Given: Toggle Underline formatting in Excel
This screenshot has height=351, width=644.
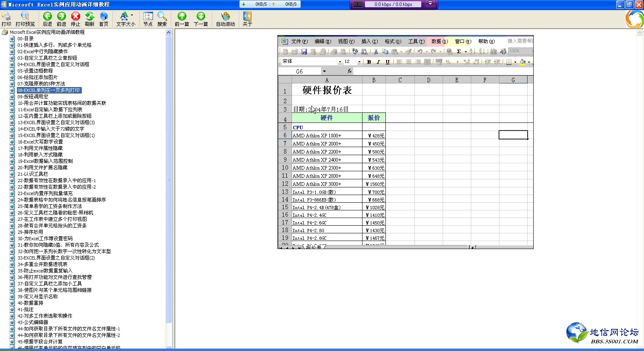Looking at the screenshot, I should tap(387, 62).
